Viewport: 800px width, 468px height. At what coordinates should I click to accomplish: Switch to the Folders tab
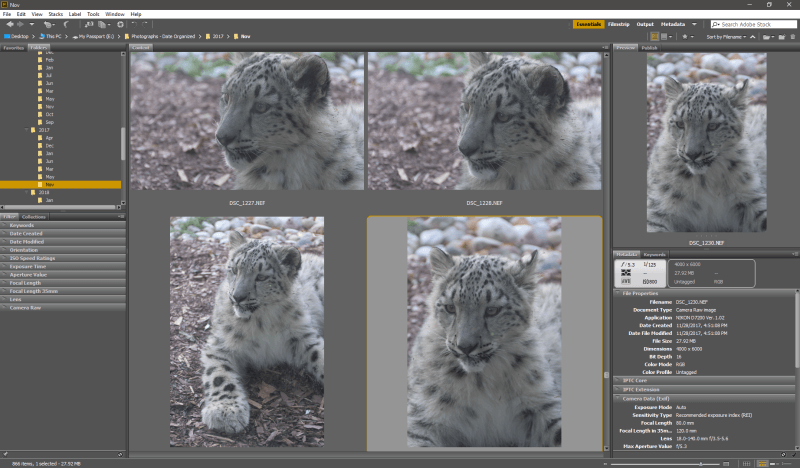[x=39, y=48]
